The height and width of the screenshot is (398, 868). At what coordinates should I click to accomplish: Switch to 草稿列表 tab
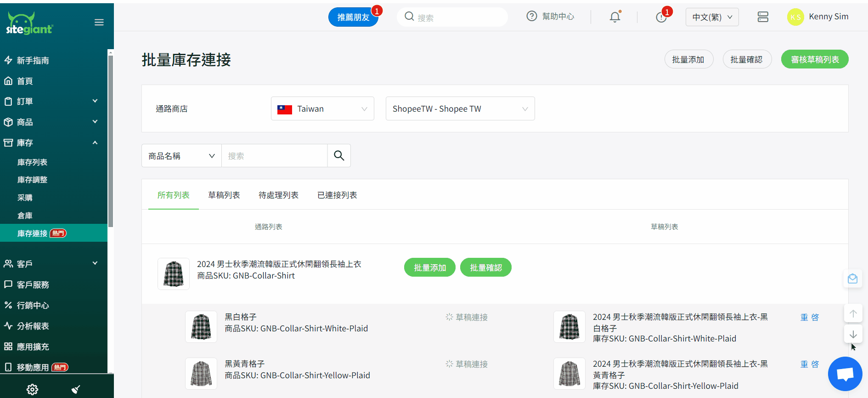(x=224, y=195)
